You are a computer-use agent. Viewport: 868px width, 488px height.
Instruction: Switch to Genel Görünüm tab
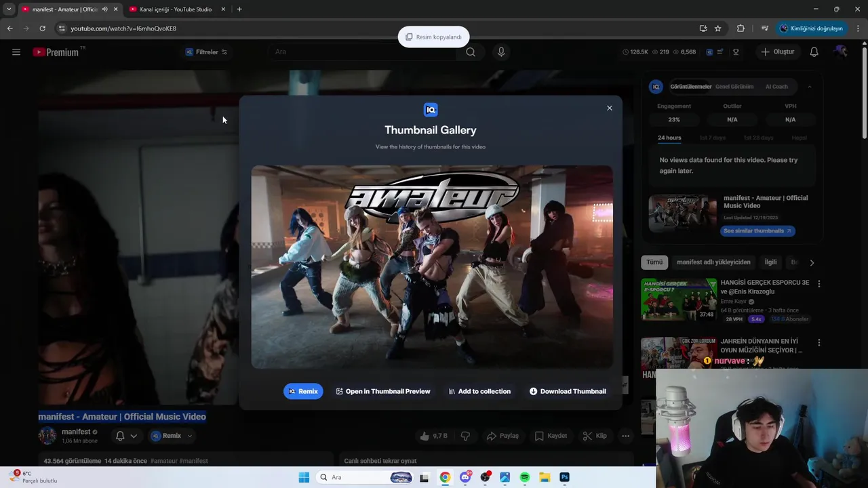tap(734, 87)
